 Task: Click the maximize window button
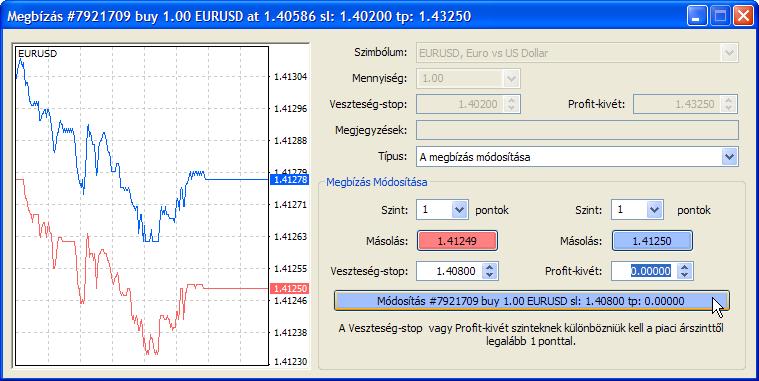point(719,17)
